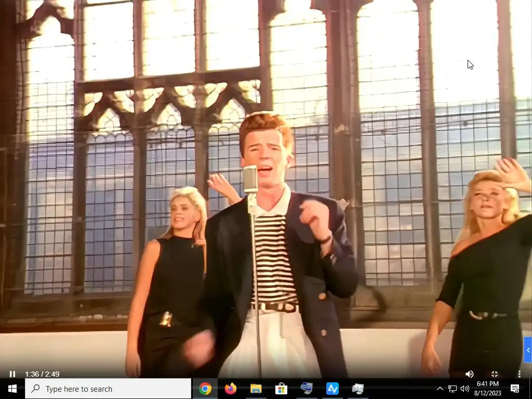The height and width of the screenshot is (399, 532).
Task: Open the clock showing 6:41 PM
Action: 487,389
